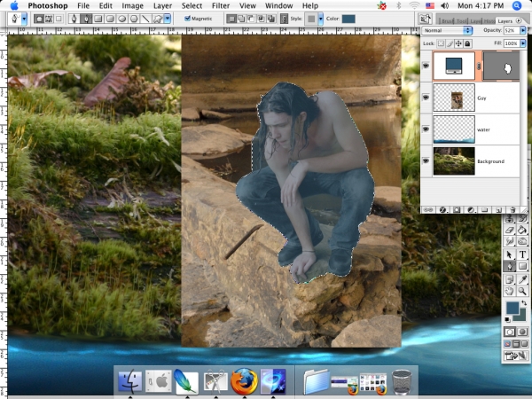Open the Normal blend mode dropdown
The width and height of the screenshot is (532, 399).
(447, 30)
